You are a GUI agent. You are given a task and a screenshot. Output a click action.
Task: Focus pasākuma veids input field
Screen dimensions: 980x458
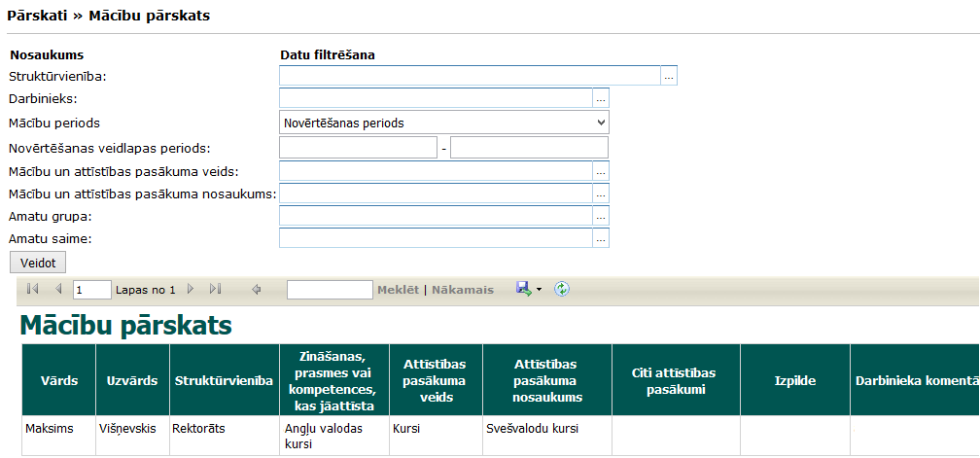tap(436, 171)
